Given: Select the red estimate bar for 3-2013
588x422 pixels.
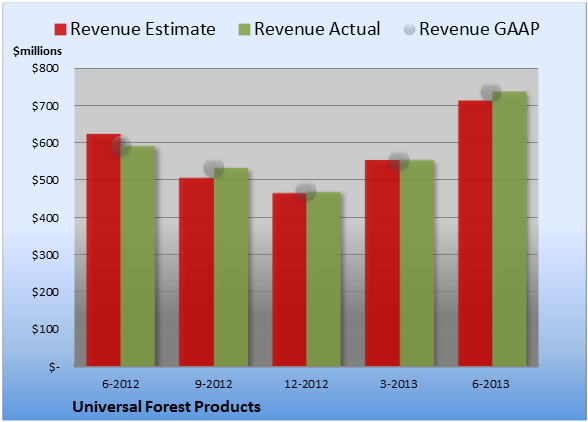Looking at the screenshot, I should 382,263.
